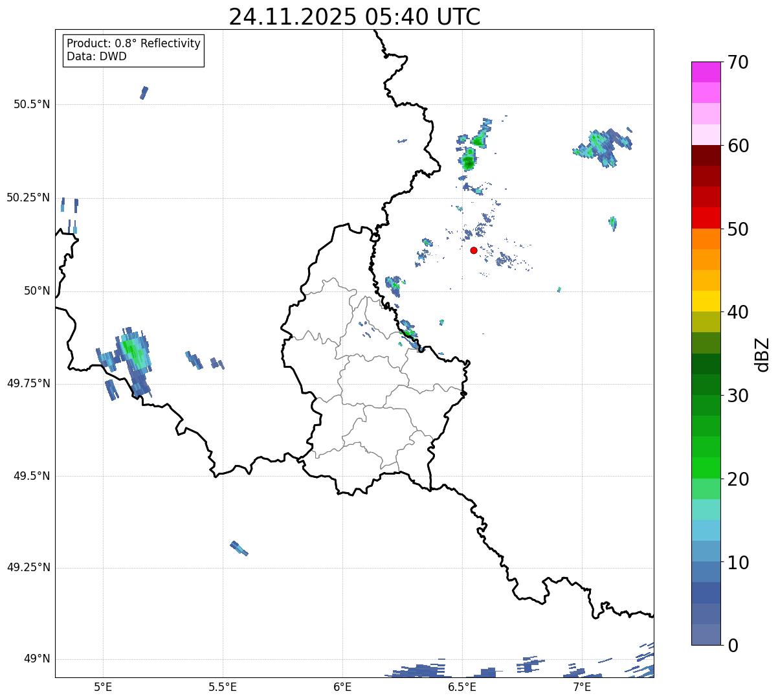Viewport: 778px width, 700px height.
Task: Click the '50°N' latitude label
Action: 37,291
